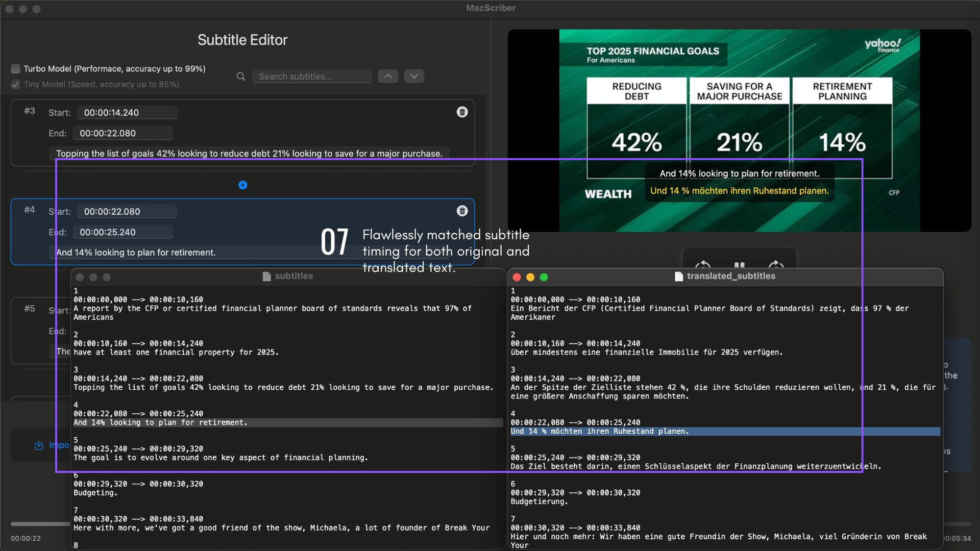The height and width of the screenshot is (551, 980).
Task: Add subtitle with blue plus button
Action: click(x=243, y=185)
